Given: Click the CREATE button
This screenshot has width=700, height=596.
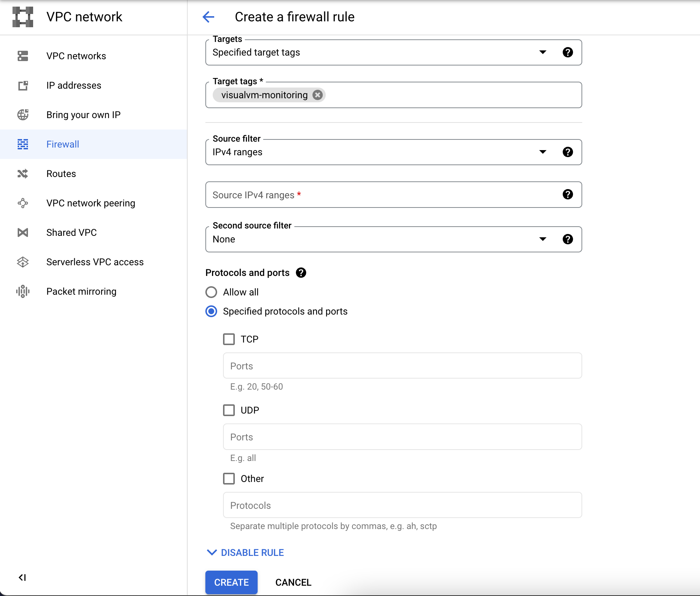Looking at the screenshot, I should pyautogui.click(x=231, y=582).
